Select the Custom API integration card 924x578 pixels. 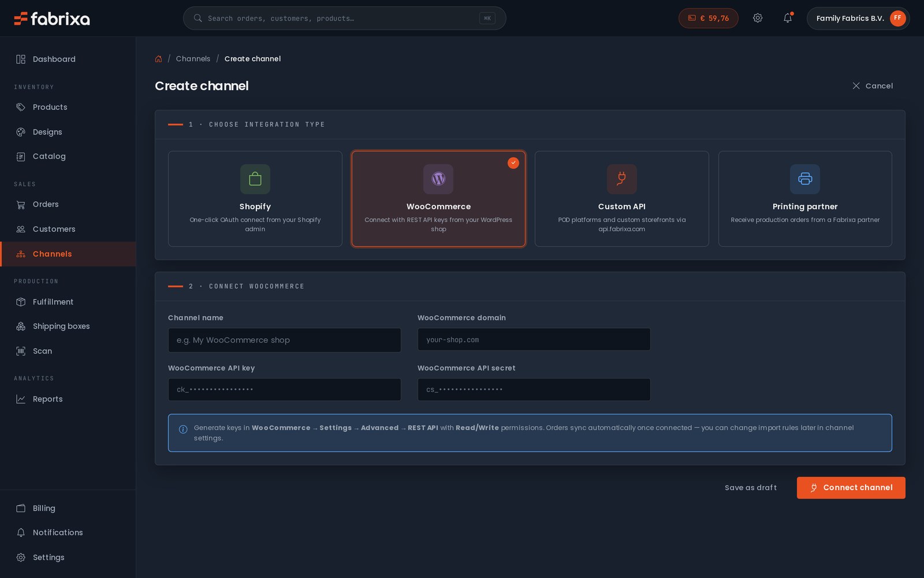pos(622,199)
